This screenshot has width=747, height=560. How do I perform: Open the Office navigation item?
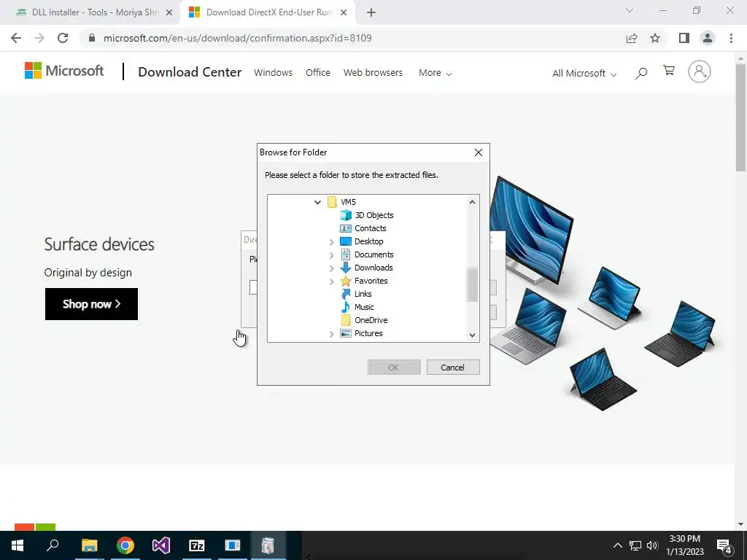click(318, 72)
